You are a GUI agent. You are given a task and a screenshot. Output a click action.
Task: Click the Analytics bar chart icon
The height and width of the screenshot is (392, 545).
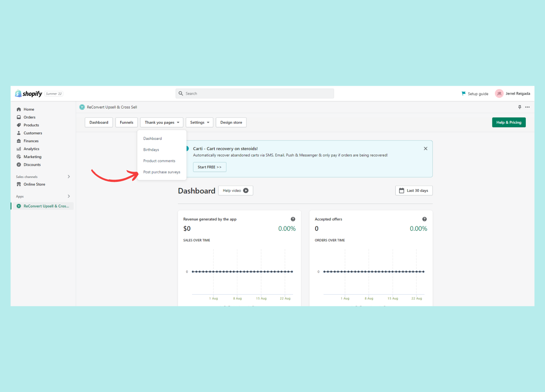(x=19, y=149)
